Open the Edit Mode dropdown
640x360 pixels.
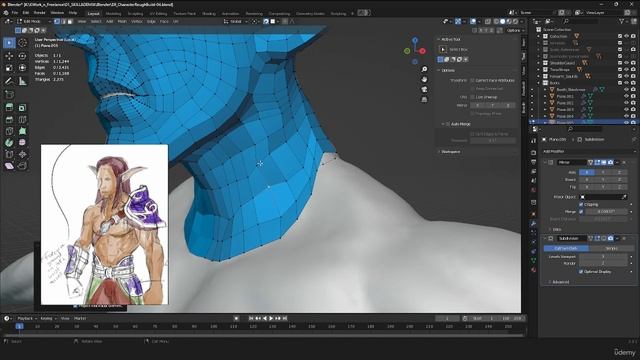(x=33, y=21)
